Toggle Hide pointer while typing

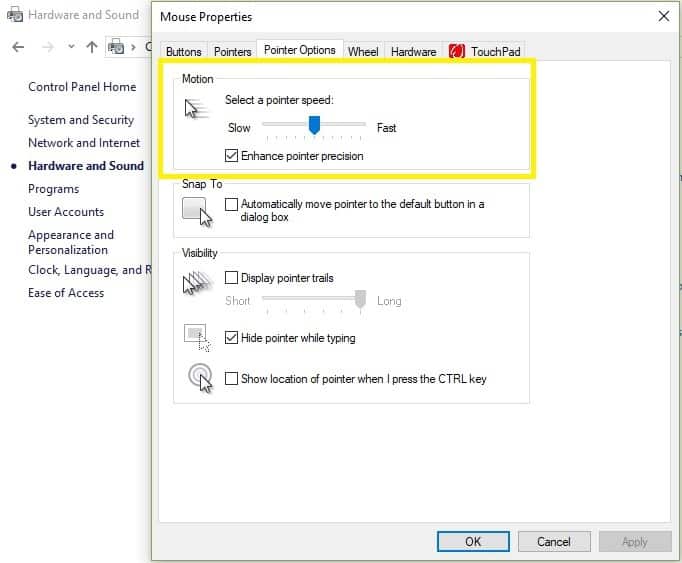pos(232,338)
